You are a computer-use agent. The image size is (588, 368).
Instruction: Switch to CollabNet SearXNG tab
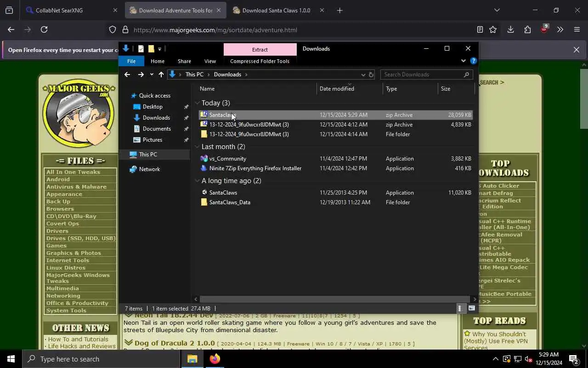(x=71, y=10)
